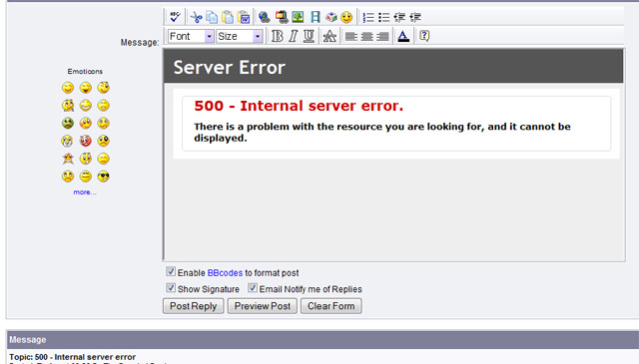Click the Preview Post button
This screenshot has height=364, width=639.
point(262,306)
